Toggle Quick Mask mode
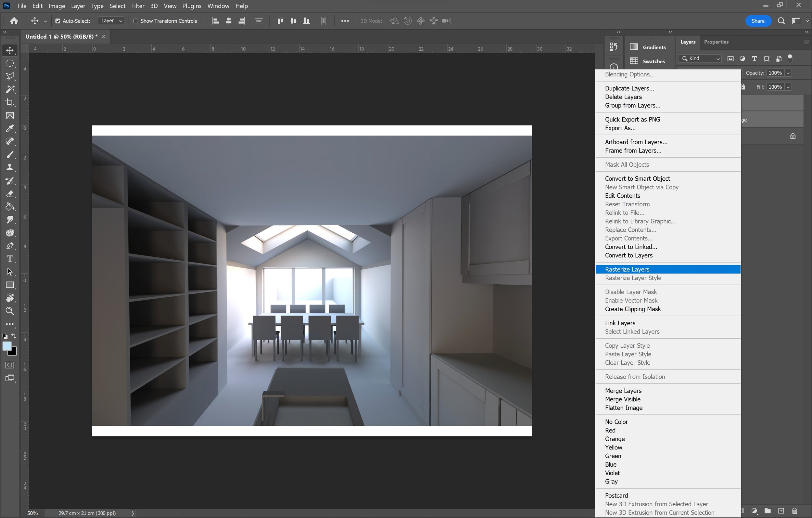Screen dimensions: 812x518 [x=10, y=365]
